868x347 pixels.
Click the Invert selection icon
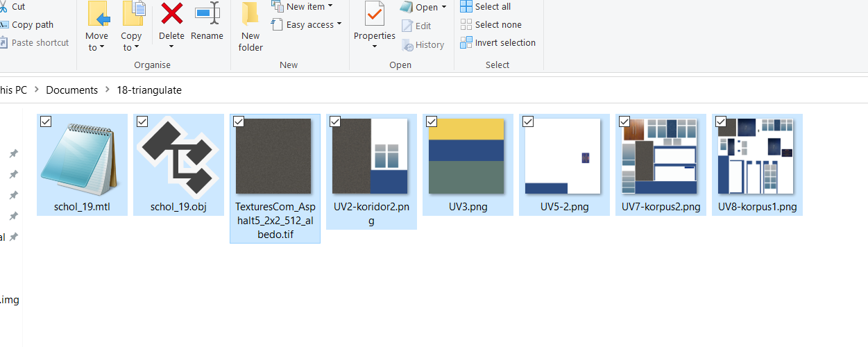pos(466,42)
